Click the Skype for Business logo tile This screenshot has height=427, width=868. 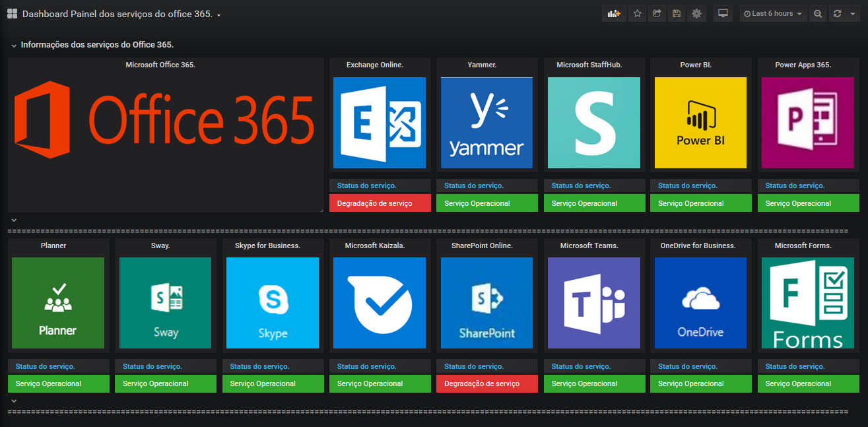[x=273, y=303]
